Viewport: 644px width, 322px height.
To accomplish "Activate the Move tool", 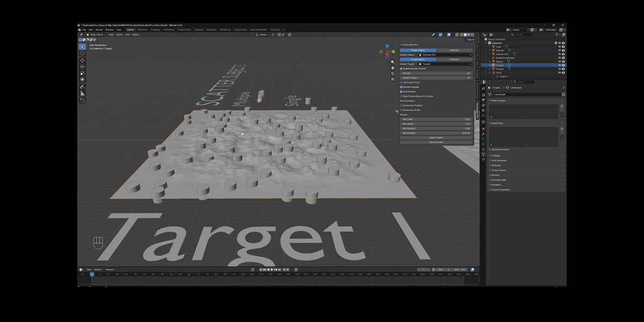I will coord(82,60).
